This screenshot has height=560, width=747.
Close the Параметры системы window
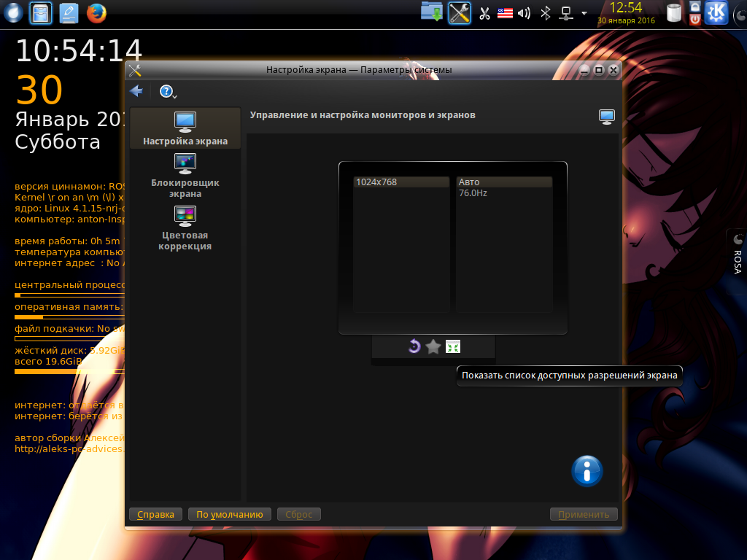coord(614,71)
